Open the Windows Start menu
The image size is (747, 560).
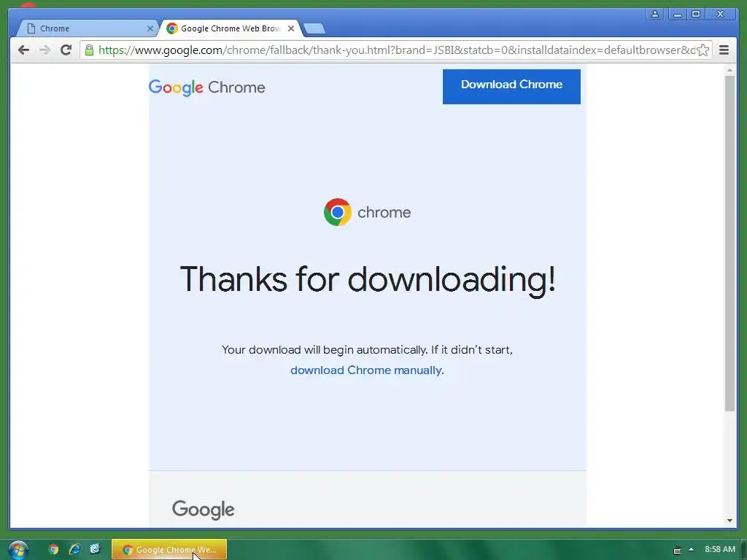coord(18,550)
